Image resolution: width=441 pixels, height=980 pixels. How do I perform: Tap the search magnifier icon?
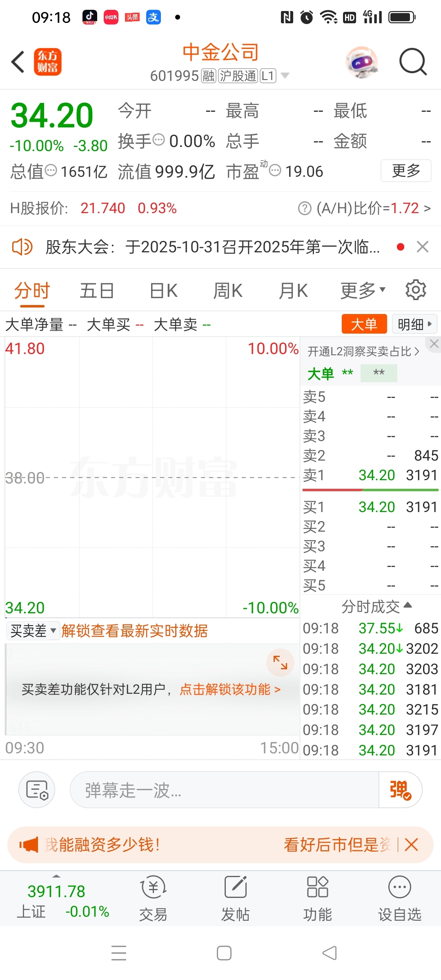tap(413, 62)
